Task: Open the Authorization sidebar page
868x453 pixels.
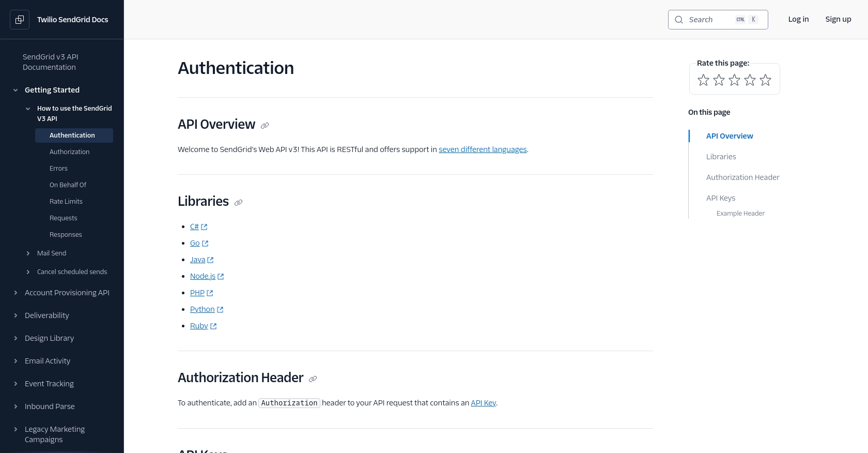Action: 69,152
